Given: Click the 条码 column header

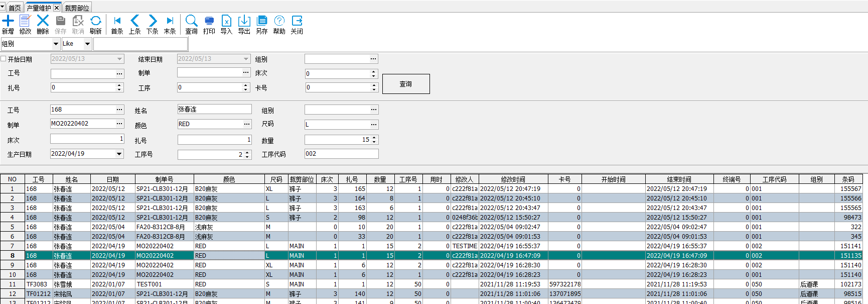Looking at the screenshot, I should (848, 179).
